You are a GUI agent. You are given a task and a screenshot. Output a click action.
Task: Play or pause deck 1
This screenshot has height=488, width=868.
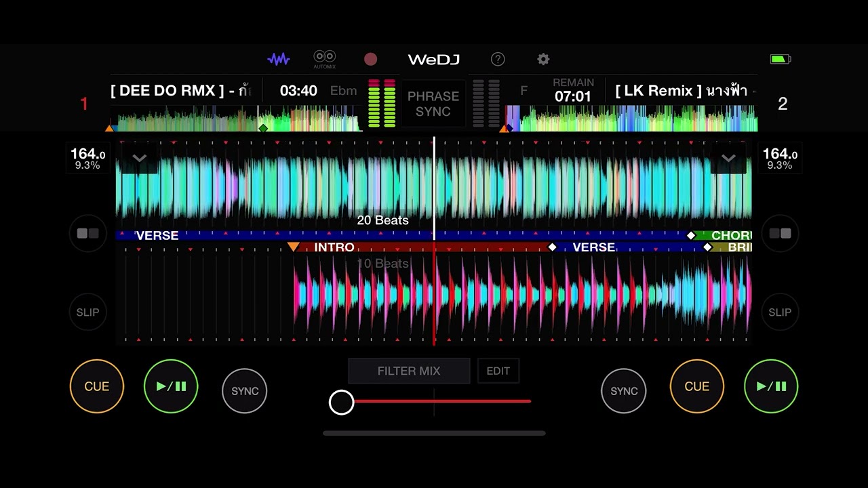pos(171,386)
